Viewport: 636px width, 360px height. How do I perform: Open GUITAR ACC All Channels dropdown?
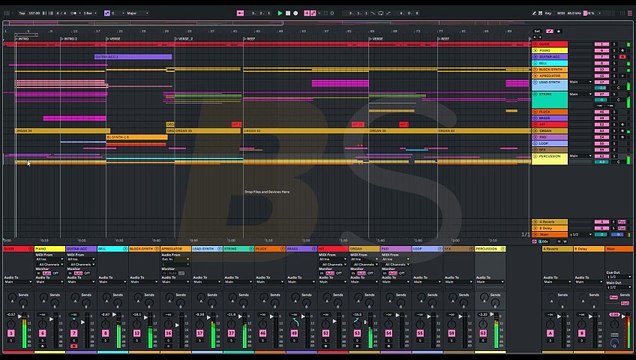(81, 264)
